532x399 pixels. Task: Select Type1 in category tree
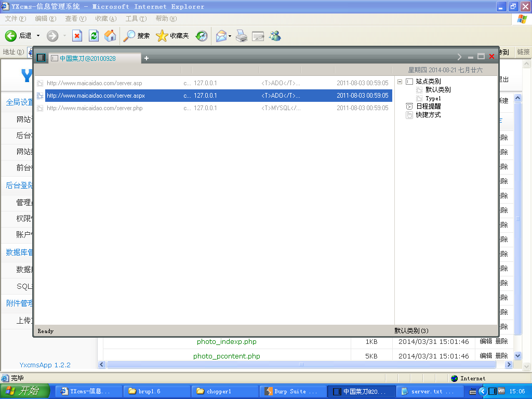point(433,98)
